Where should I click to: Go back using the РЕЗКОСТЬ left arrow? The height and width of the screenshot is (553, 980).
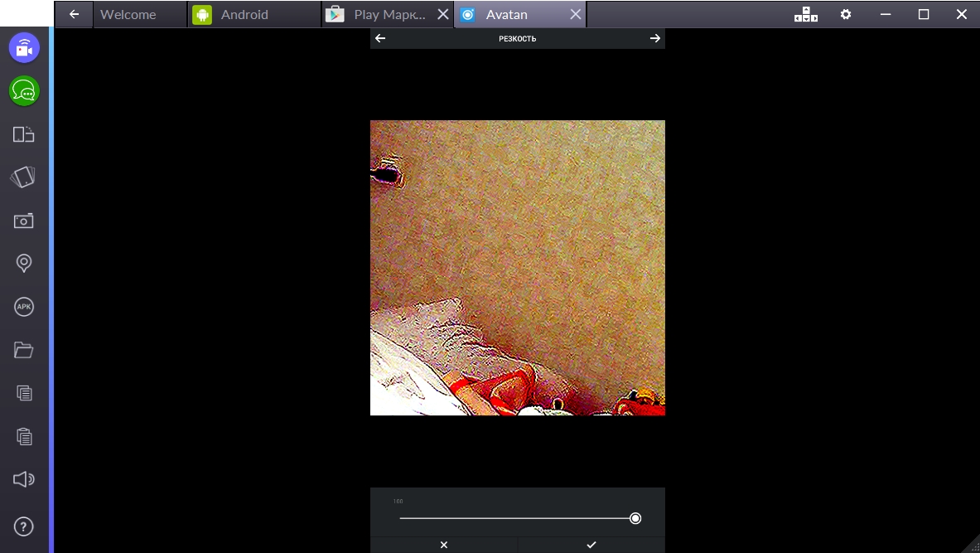(x=381, y=38)
